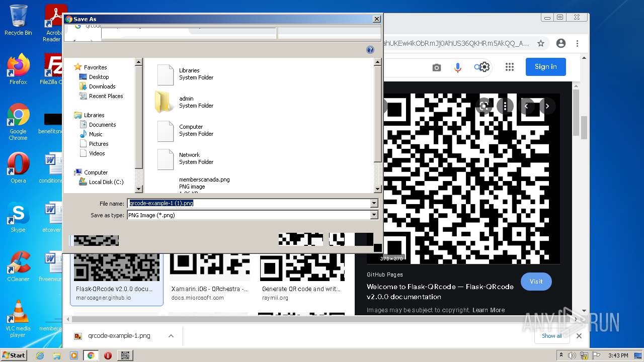
Task: Select the Network system folder icon
Action: (166, 159)
